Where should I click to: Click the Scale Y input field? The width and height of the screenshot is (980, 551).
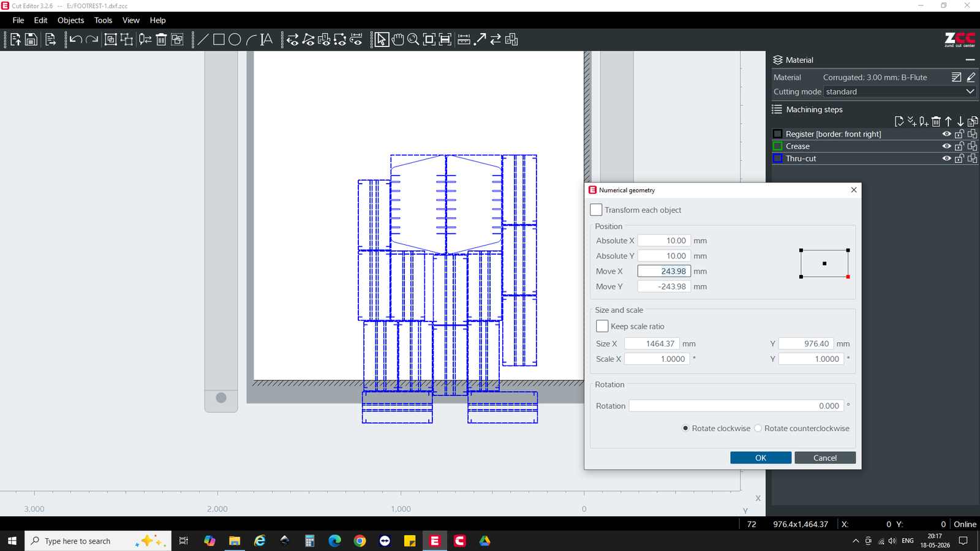pos(811,359)
